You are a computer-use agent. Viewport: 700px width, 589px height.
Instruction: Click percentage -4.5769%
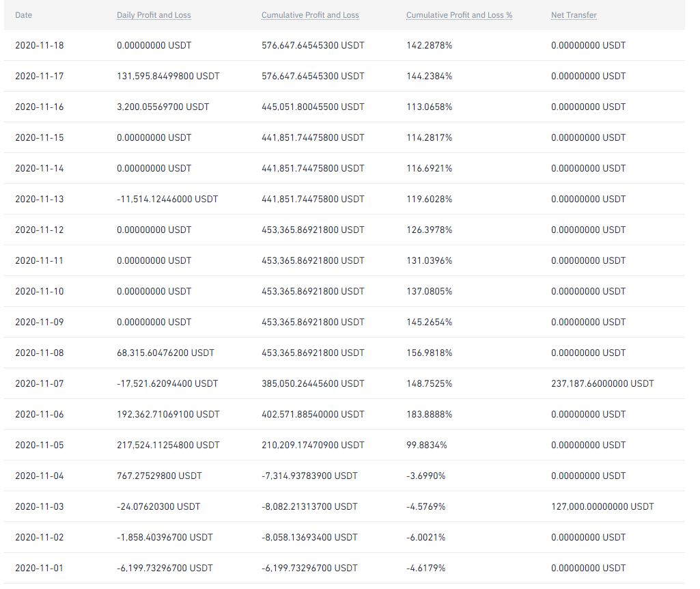(426, 507)
